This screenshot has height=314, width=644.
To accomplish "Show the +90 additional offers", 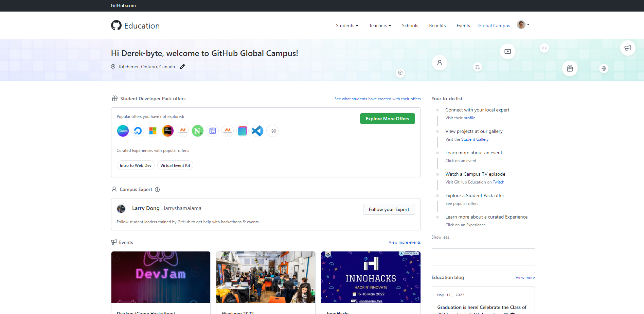I will point(272,131).
